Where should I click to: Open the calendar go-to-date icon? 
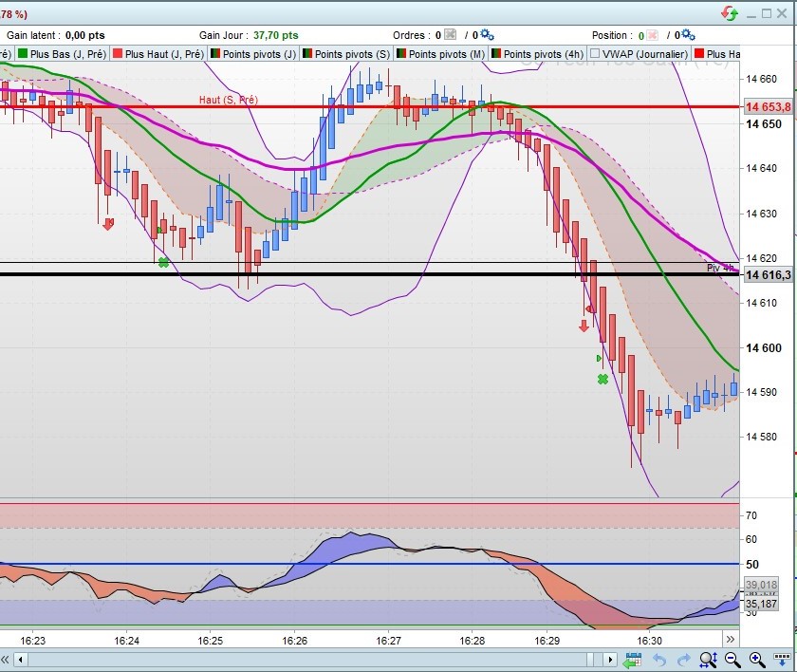click(x=632, y=660)
